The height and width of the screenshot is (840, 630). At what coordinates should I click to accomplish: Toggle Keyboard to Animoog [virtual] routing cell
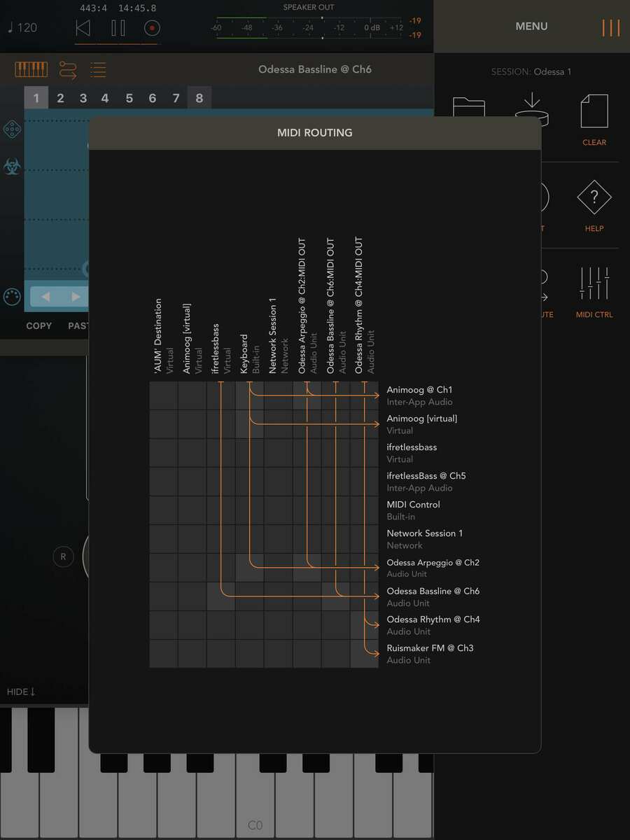pos(249,424)
